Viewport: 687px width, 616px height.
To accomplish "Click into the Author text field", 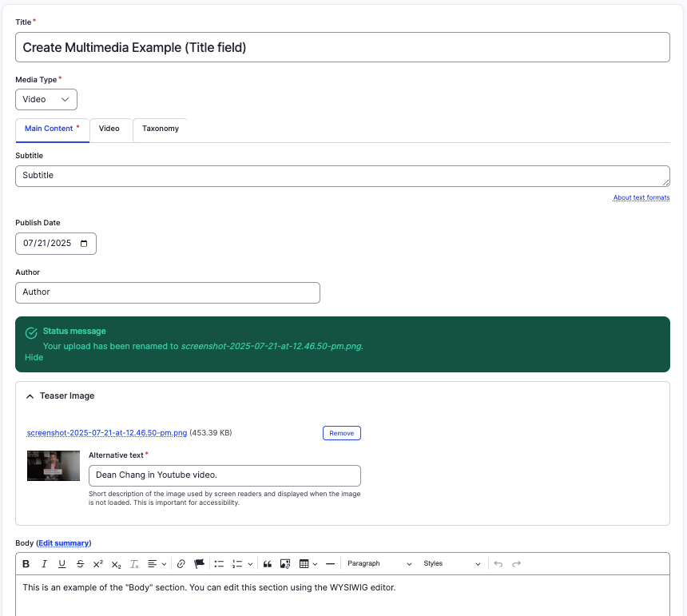I will coord(168,292).
